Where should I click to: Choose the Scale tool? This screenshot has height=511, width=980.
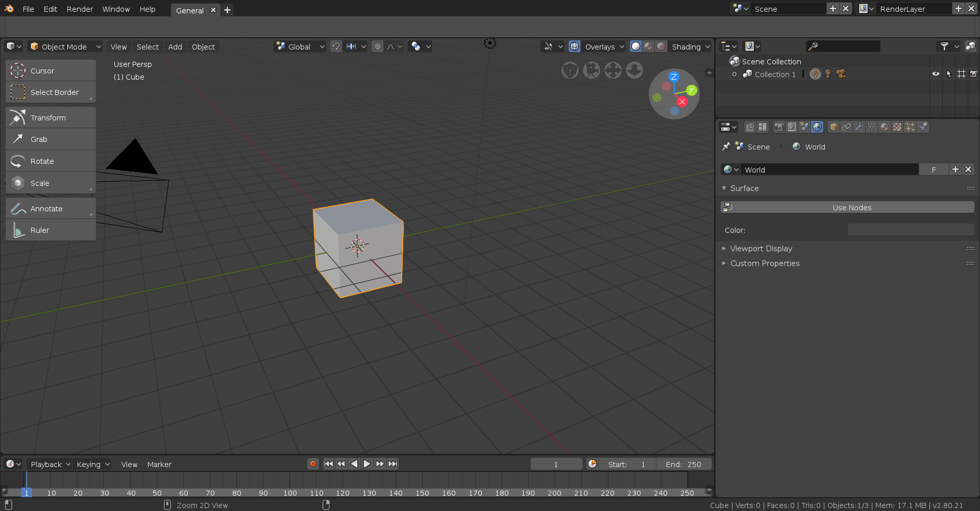coord(51,183)
